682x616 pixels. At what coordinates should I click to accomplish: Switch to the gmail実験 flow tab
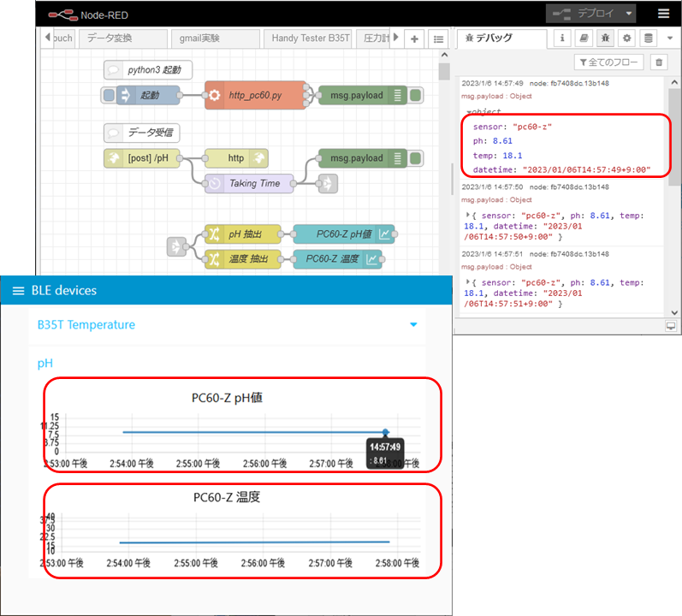199,38
